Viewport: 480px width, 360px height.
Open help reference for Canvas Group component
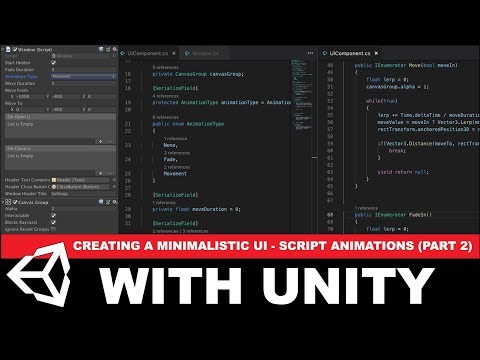(x=101, y=202)
